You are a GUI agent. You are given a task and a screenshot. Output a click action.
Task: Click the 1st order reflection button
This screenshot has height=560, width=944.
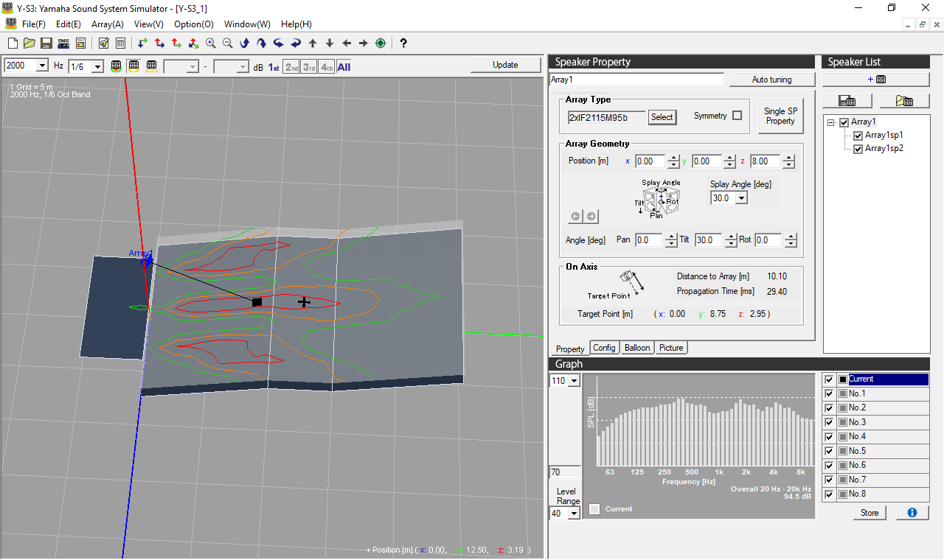274,66
